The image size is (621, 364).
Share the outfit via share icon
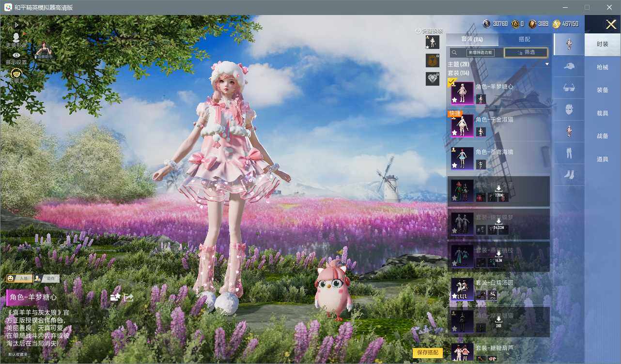pos(128,297)
